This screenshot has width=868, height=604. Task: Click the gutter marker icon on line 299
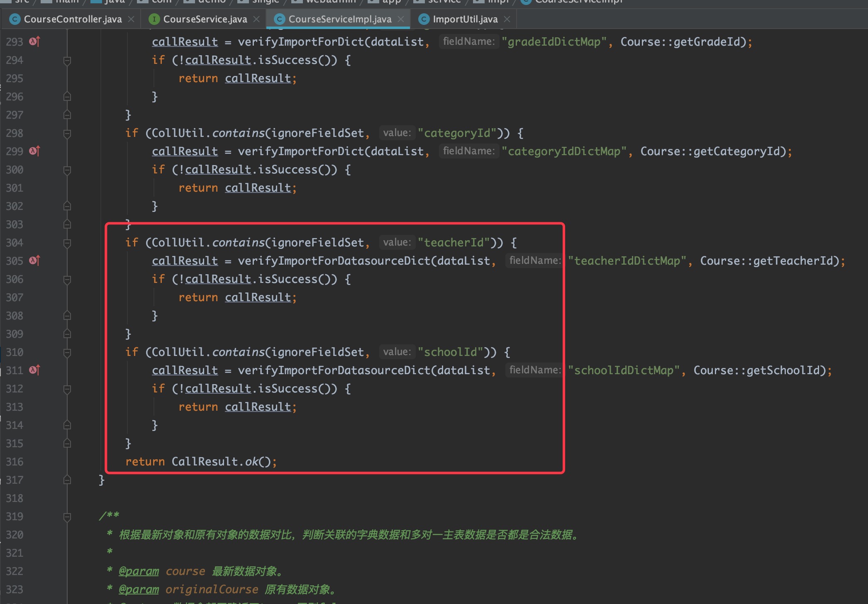tap(34, 151)
